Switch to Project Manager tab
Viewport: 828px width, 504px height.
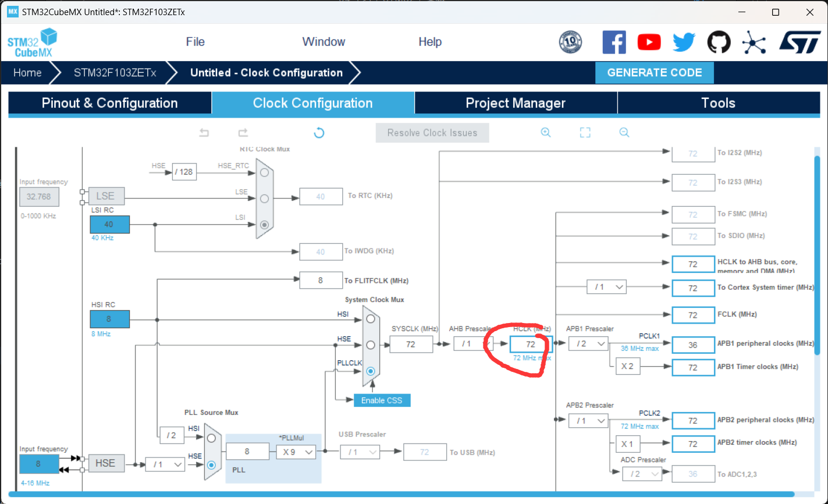pyautogui.click(x=516, y=103)
